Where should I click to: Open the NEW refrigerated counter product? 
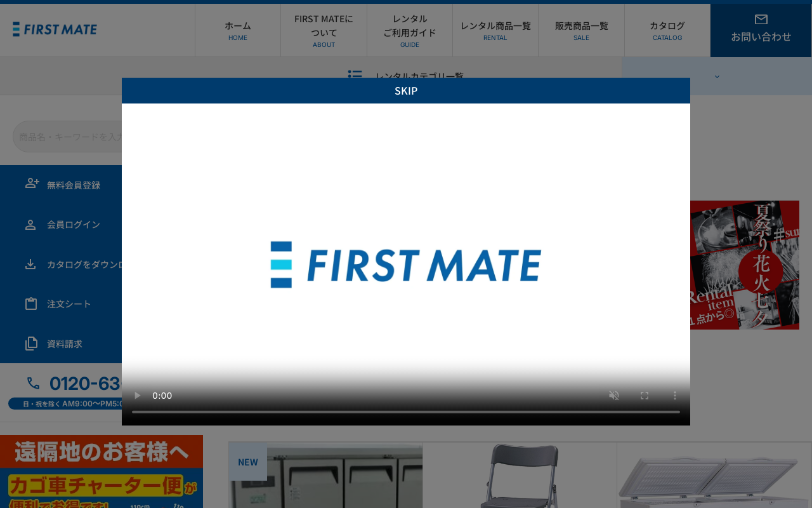(325, 476)
